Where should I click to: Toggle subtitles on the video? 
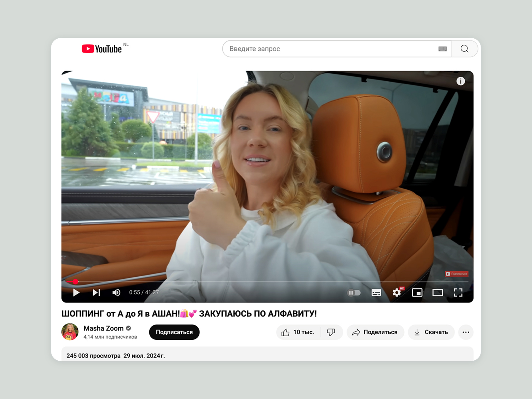[x=376, y=293]
